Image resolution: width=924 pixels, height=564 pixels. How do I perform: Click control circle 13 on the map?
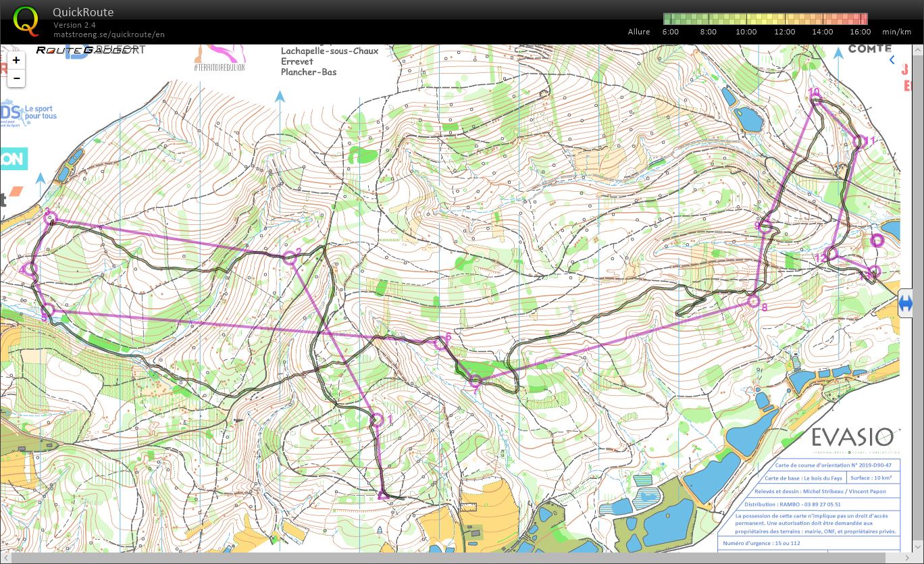click(x=874, y=273)
